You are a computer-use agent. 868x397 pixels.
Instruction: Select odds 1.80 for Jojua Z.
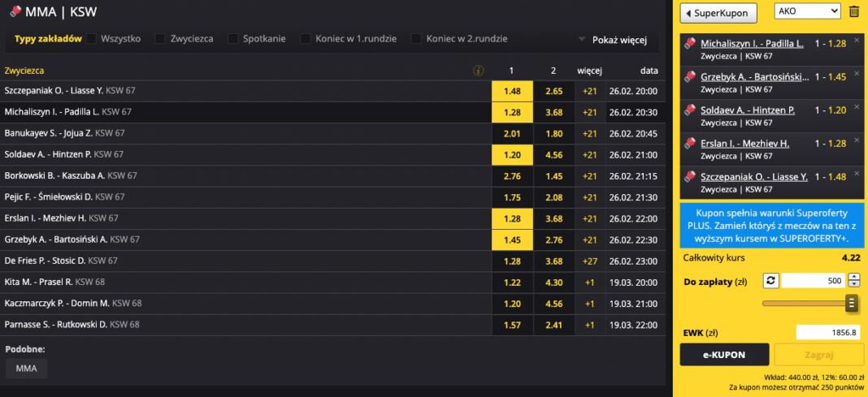[554, 133]
